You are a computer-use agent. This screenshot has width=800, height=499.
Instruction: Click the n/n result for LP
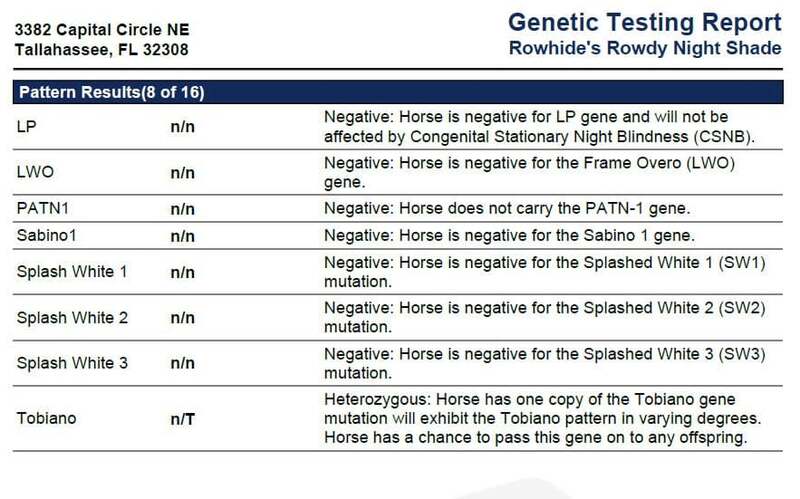tap(183, 127)
